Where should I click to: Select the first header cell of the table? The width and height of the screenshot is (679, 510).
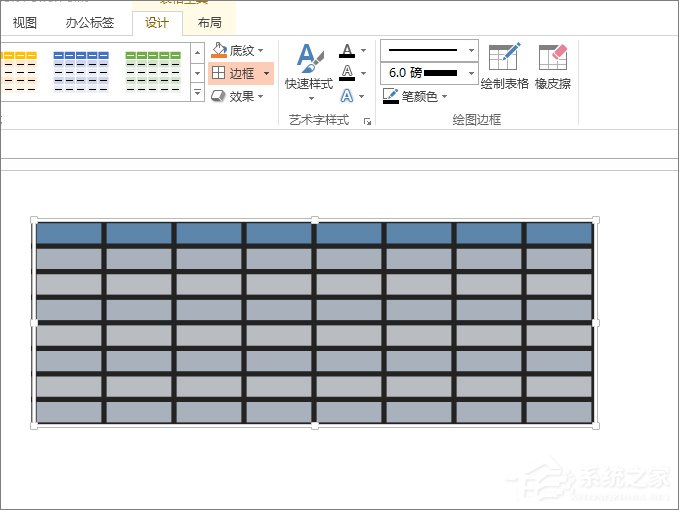[69, 233]
